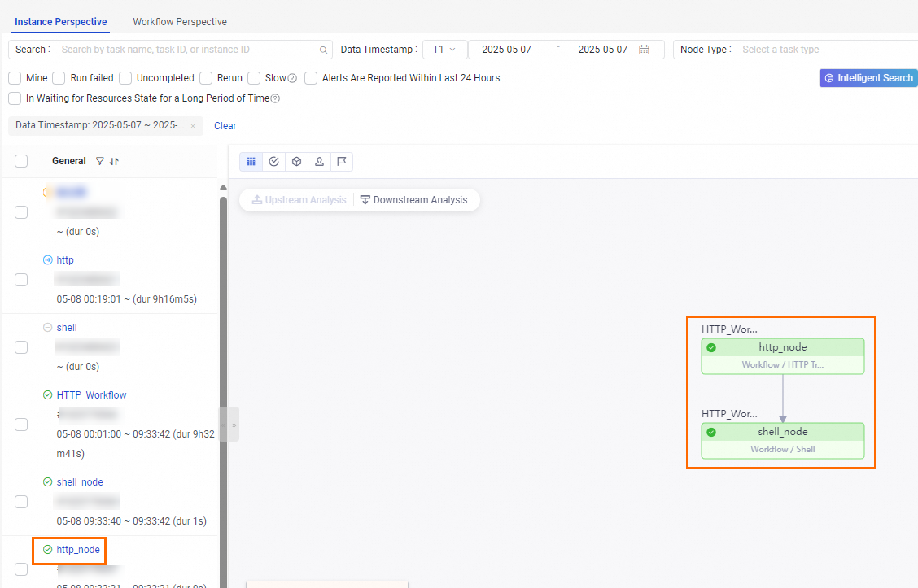
Task: Open the date range calendar icon
Action: click(644, 50)
